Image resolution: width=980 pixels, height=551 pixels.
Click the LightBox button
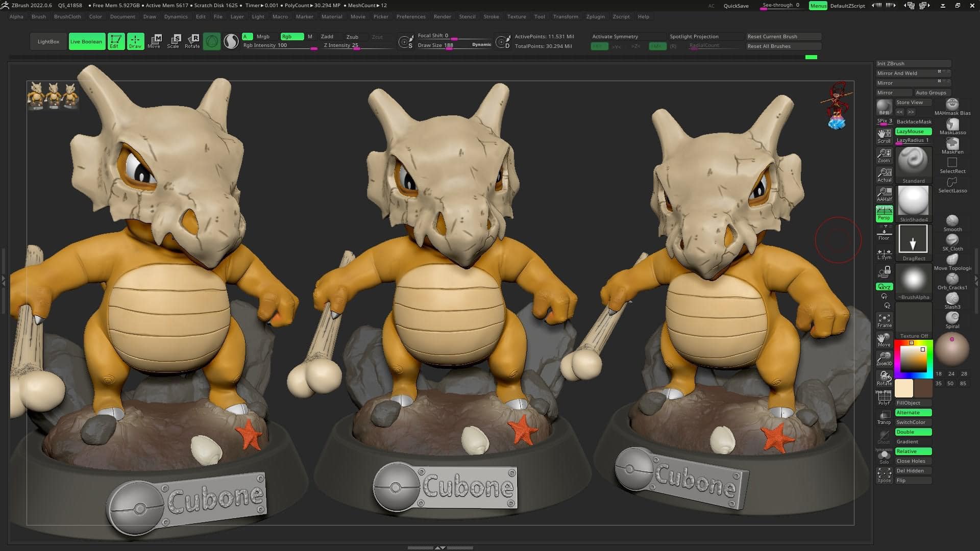48,41
